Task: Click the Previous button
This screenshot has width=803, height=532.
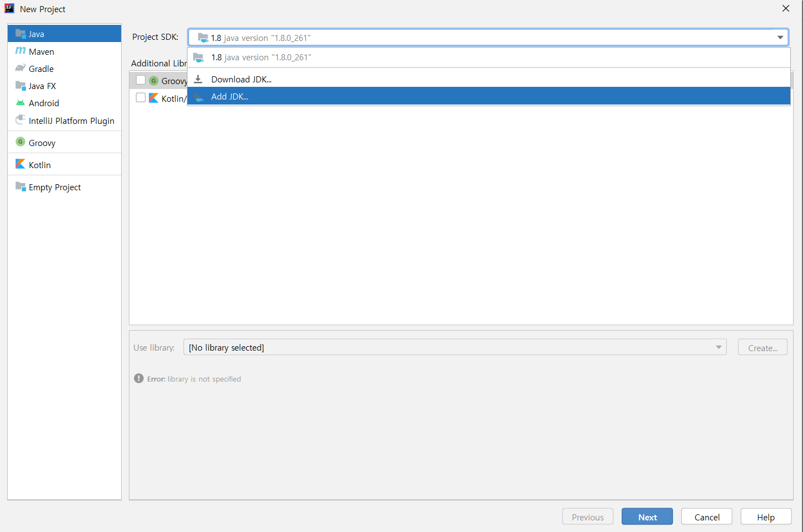Action: [588, 517]
